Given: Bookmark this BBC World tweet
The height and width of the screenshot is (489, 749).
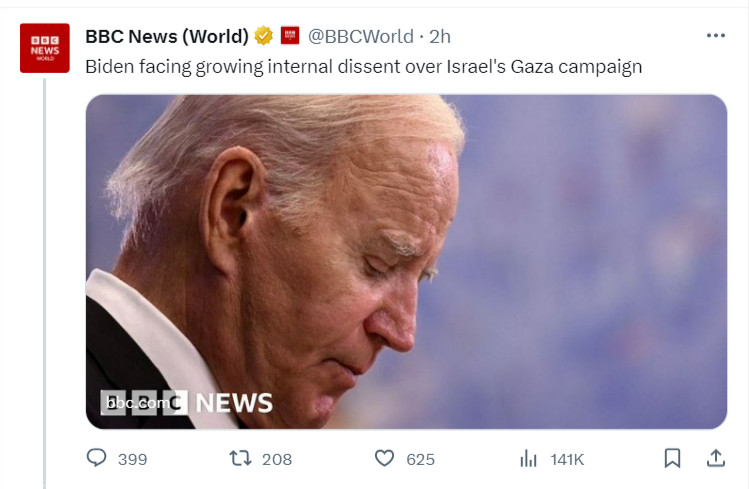Looking at the screenshot, I should click(673, 458).
